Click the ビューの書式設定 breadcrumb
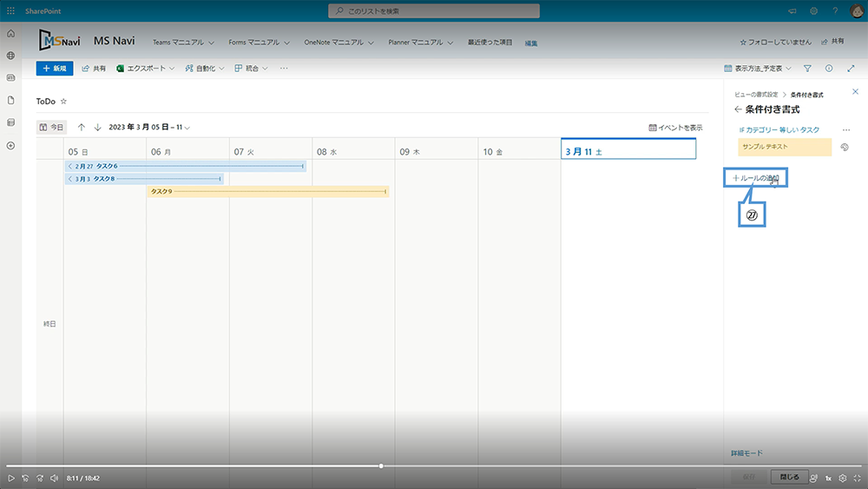Image resolution: width=868 pixels, height=489 pixels. (x=756, y=95)
